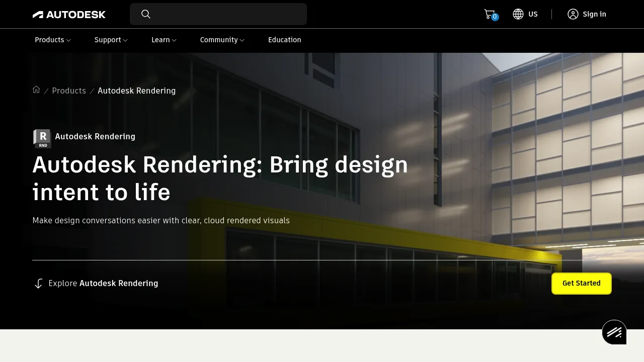Click the search magnifier icon
The image size is (644, 362).
click(146, 14)
